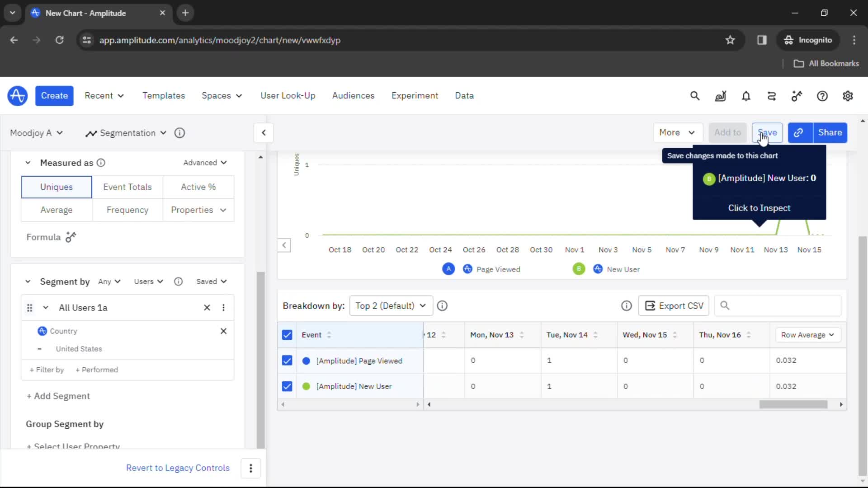Bookmark this page with the star icon
The height and width of the screenshot is (488, 868).
pyautogui.click(x=730, y=40)
